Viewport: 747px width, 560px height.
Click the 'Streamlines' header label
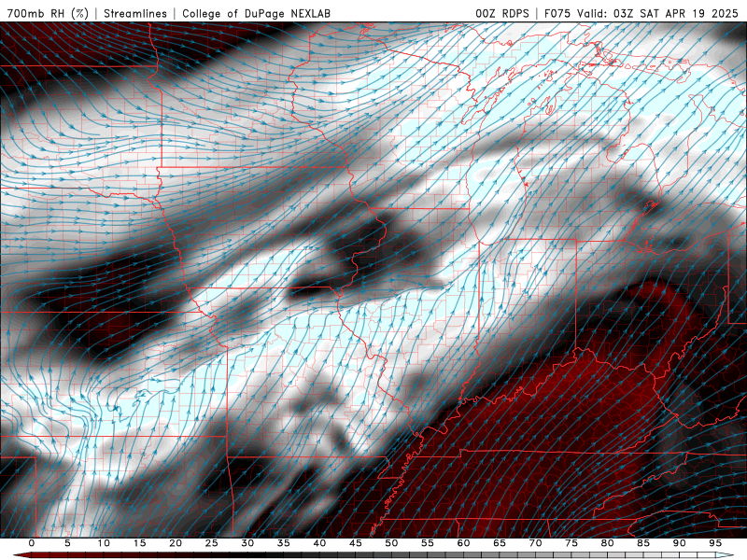(135, 13)
